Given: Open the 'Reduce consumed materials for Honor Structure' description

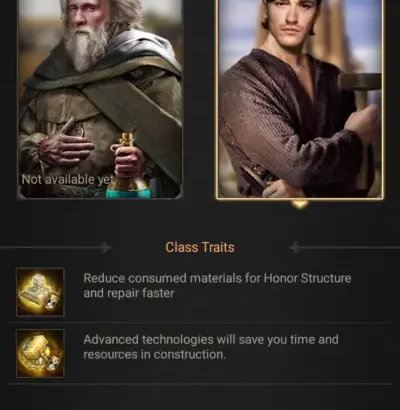Looking at the screenshot, I should 217,286.
